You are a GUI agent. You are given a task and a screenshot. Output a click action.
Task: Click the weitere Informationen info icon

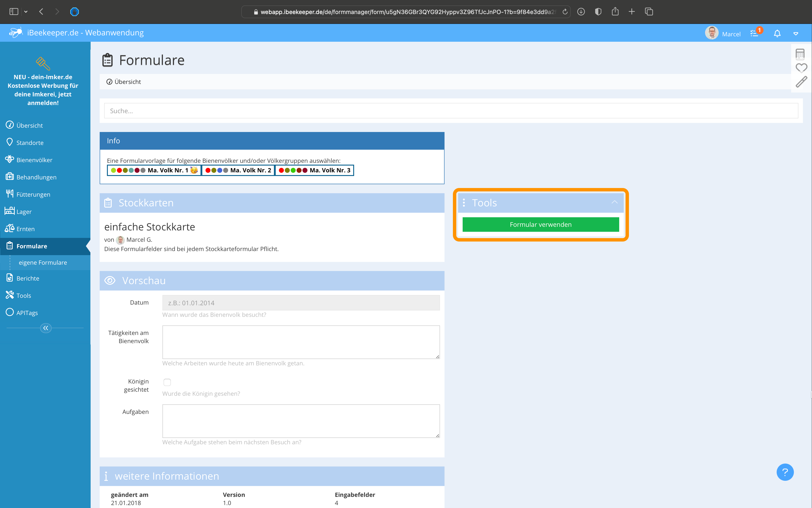(106, 476)
